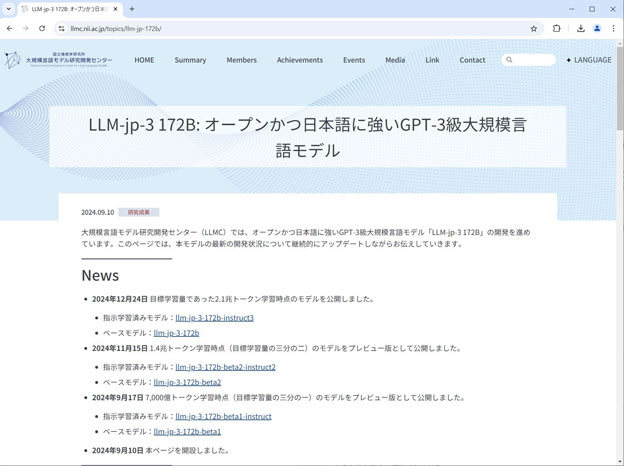Open the Chrome three-dot menu
The image size is (624, 466).
[x=613, y=29]
